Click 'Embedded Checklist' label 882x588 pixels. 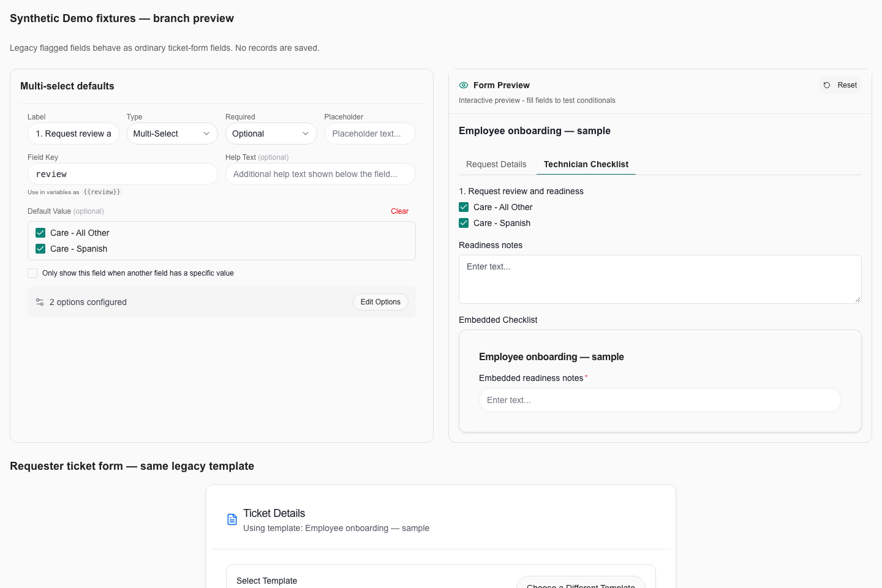click(498, 320)
